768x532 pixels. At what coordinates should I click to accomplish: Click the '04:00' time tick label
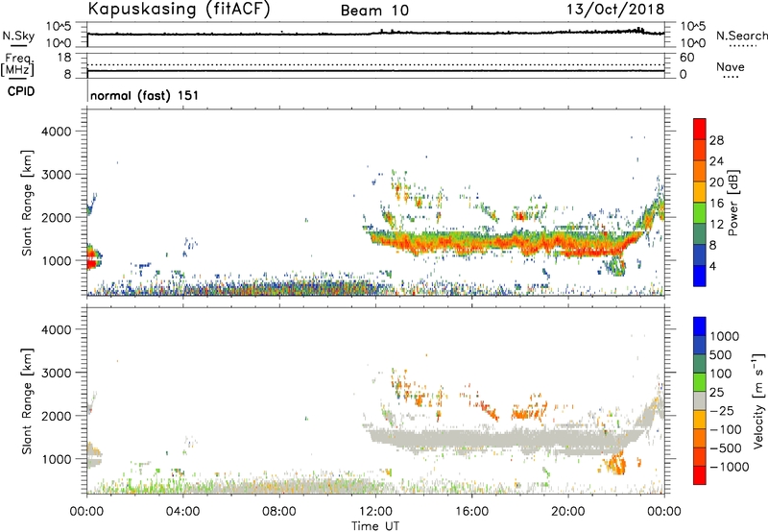182,512
